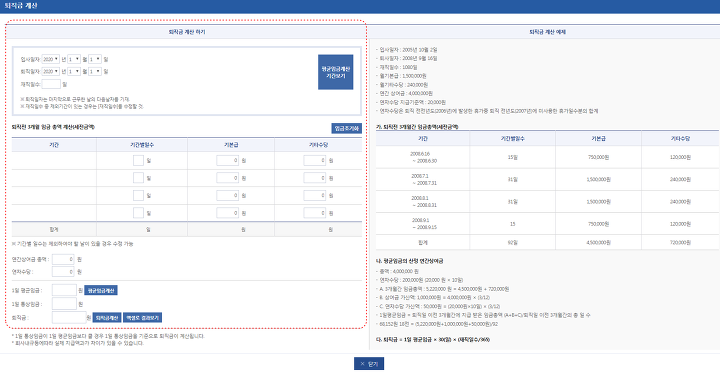Viewport: 720px width, 372px height.
Task: Select the 기본급 field in the third wage row
Action: pyautogui.click(x=227, y=195)
